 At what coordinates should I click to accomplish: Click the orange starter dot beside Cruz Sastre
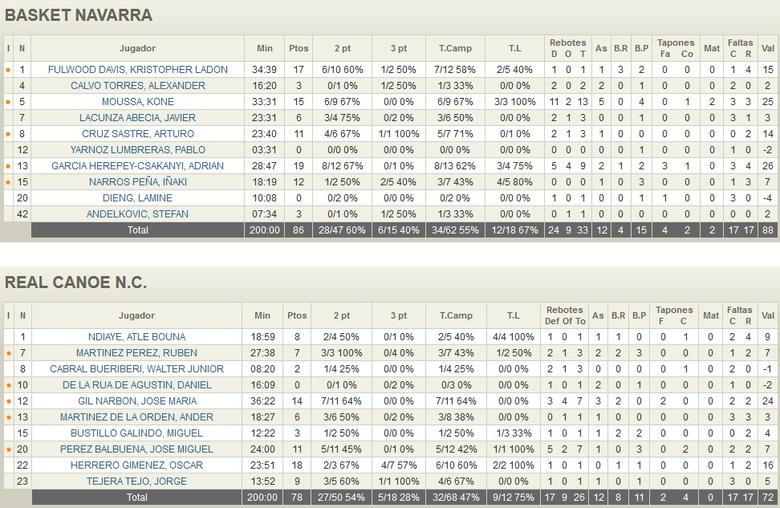pos(8,134)
